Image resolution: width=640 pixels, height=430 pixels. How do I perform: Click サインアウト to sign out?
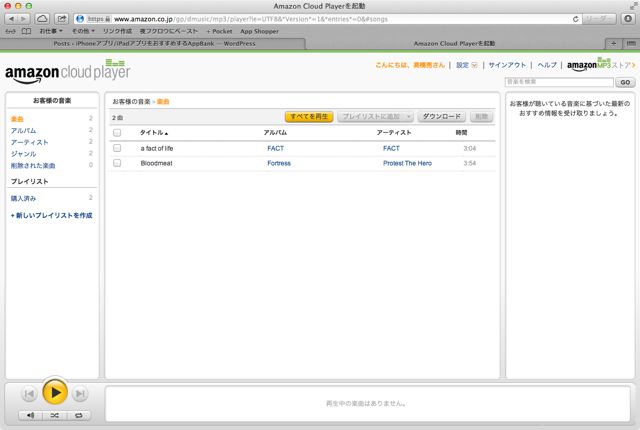(x=507, y=65)
